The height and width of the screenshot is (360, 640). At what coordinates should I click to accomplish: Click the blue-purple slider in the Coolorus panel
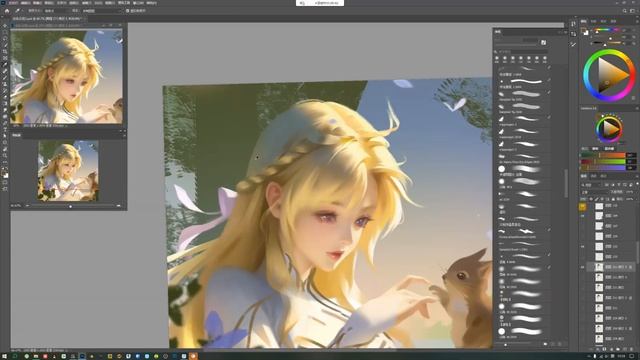(603, 168)
